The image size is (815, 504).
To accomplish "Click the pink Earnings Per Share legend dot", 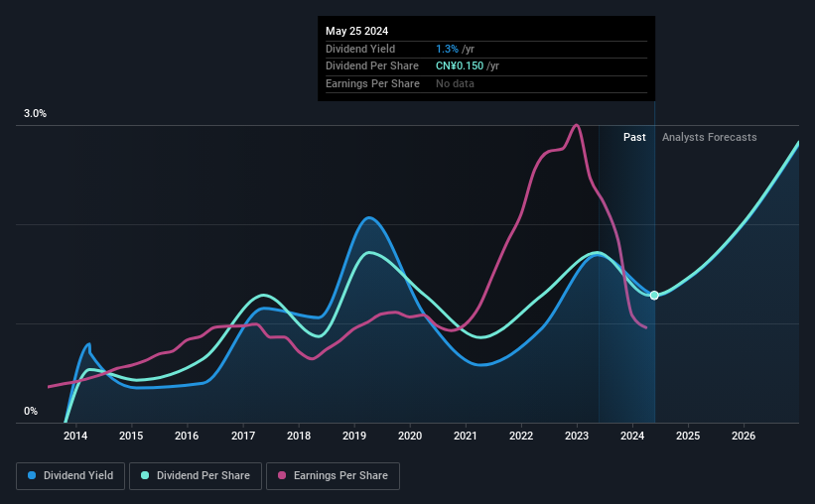I will 282,475.
